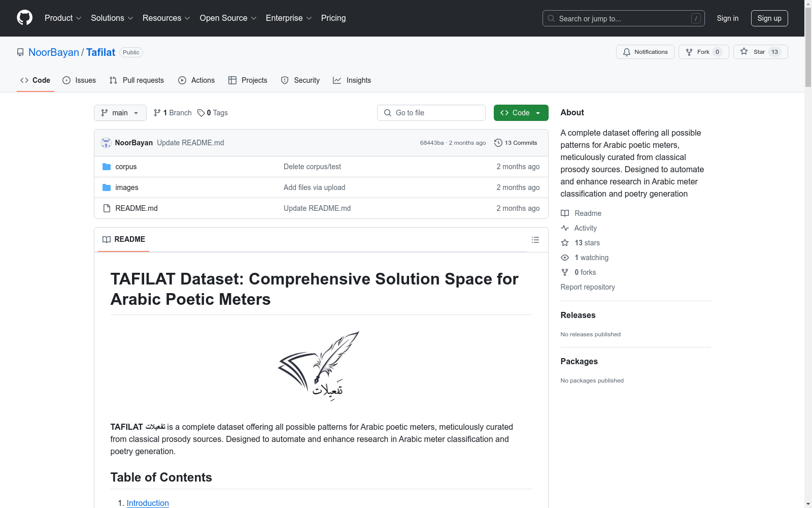Screen dimensions: 812x508
Task: Click the README.md file icon
Action: coord(107,208)
